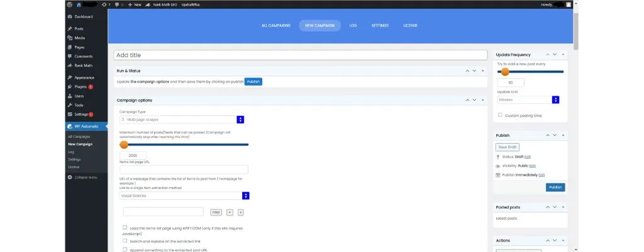Open the LOG tab
The image size is (644, 252).
353,26
